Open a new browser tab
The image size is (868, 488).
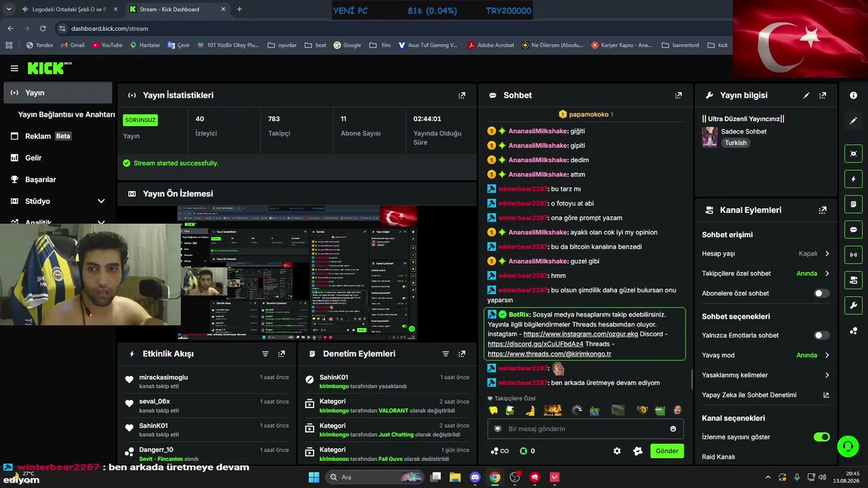click(x=239, y=9)
